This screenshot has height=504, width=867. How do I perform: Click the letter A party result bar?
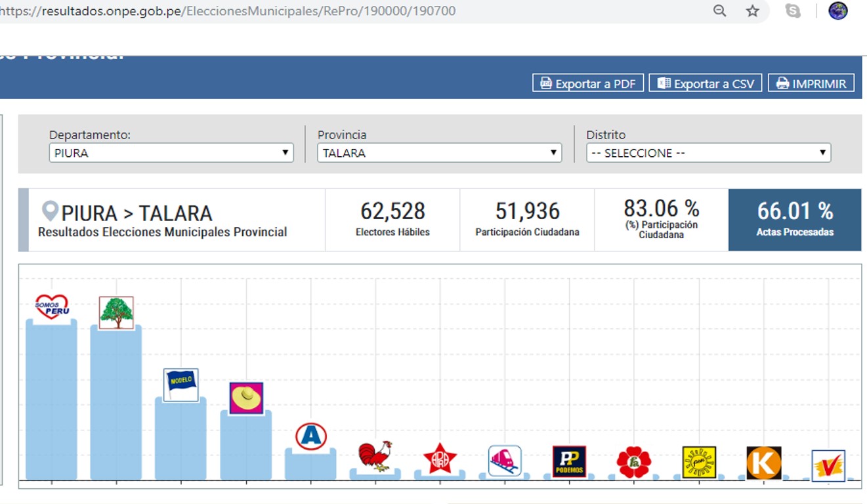[310, 464]
